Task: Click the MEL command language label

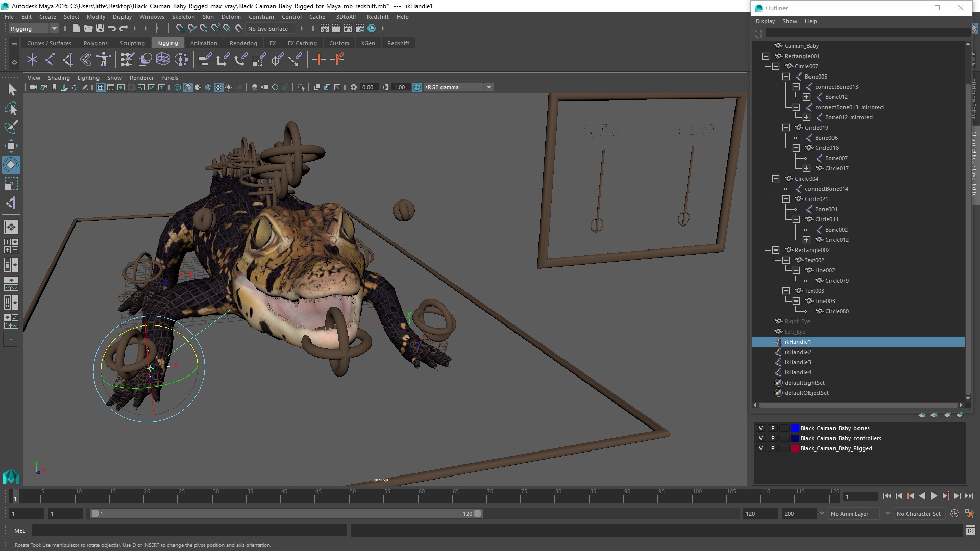Action: pos(19,531)
